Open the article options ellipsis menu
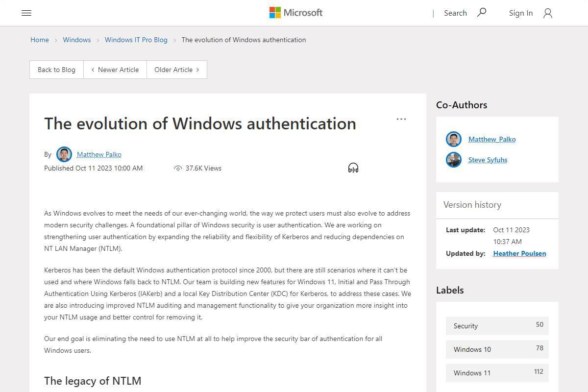 click(x=401, y=119)
